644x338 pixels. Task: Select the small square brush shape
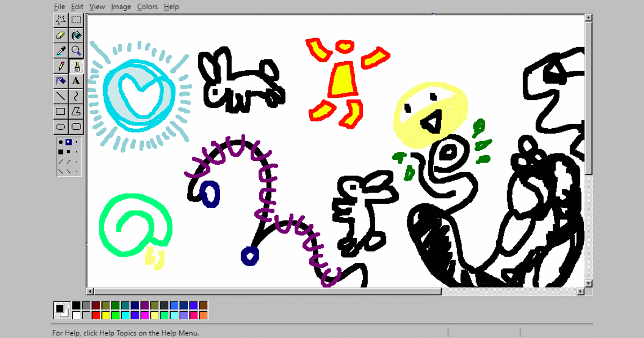(76, 152)
